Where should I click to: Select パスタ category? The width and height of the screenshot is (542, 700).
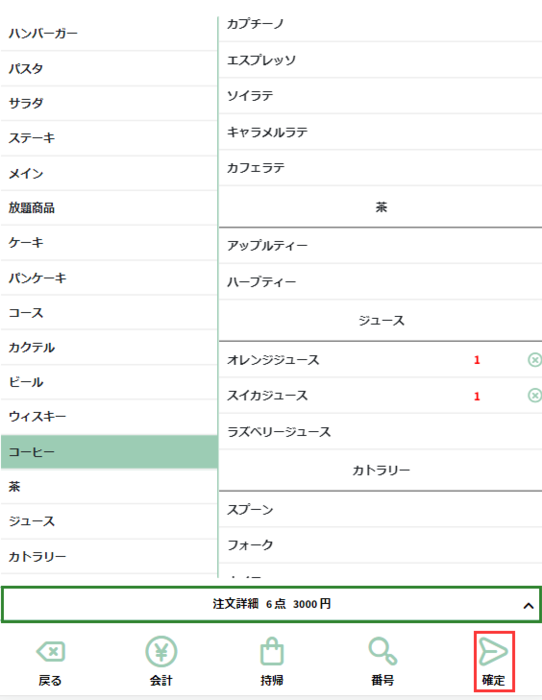pos(109,68)
